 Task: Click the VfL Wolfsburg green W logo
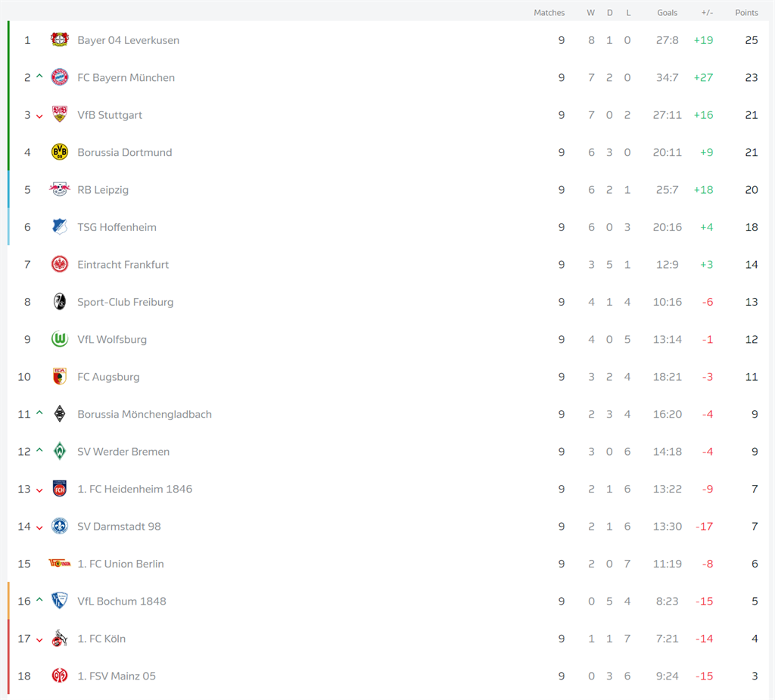60,339
